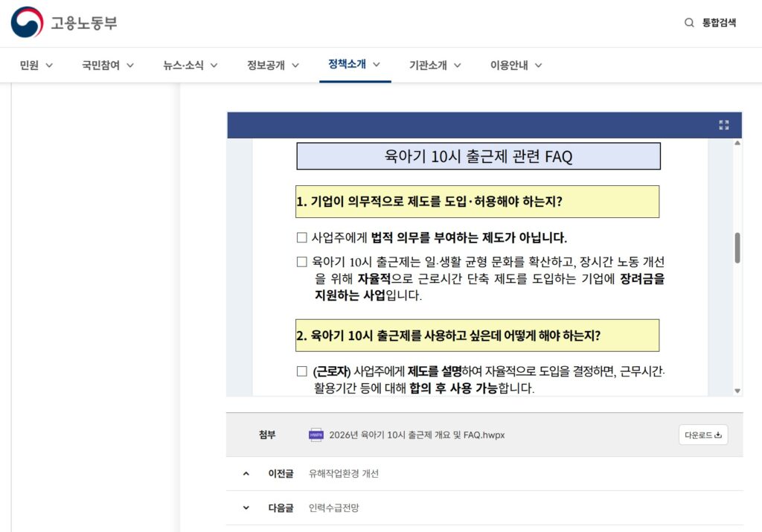
Task: Expand the 국민참여 navigation dropdown
Action: click(x=105, y=65)
